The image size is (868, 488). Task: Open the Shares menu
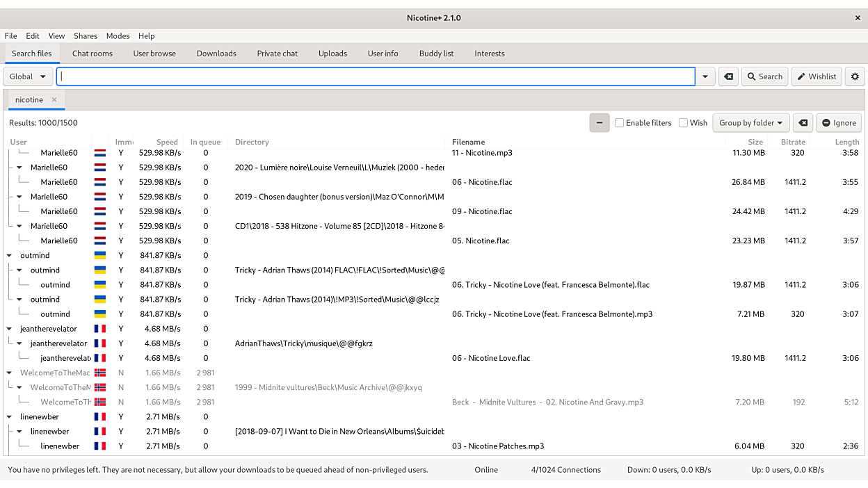coord(86,36)
